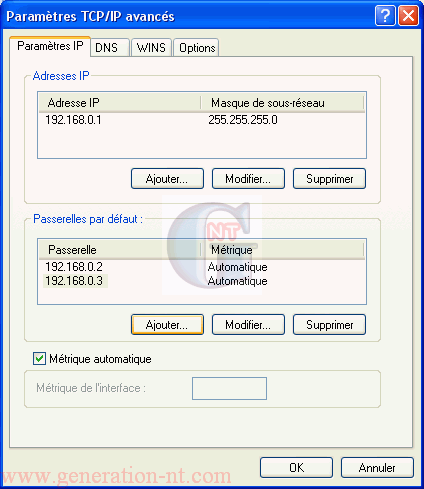Open the Options tab
This screenshot has height=489, width=424.
[x=196, y=48]
